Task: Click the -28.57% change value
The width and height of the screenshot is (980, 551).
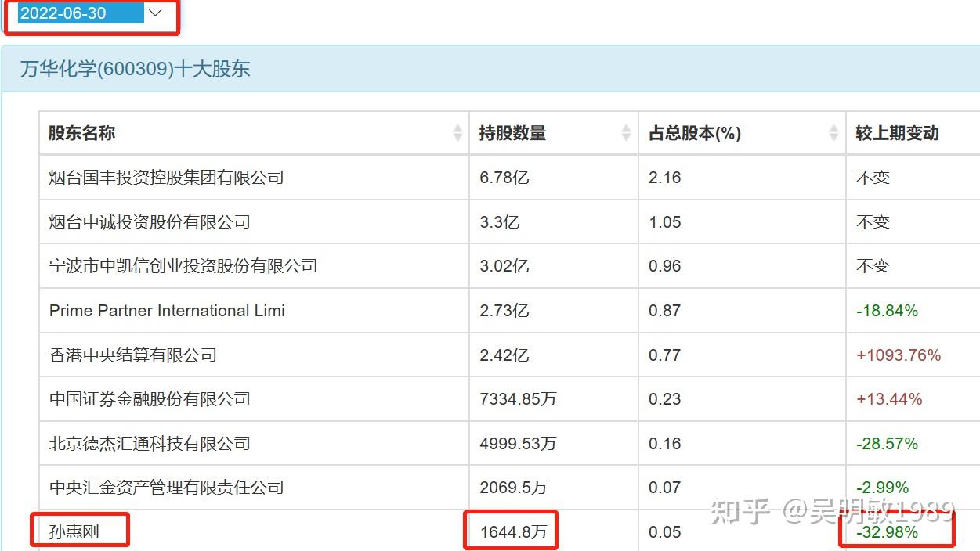Action: [887, 444]
